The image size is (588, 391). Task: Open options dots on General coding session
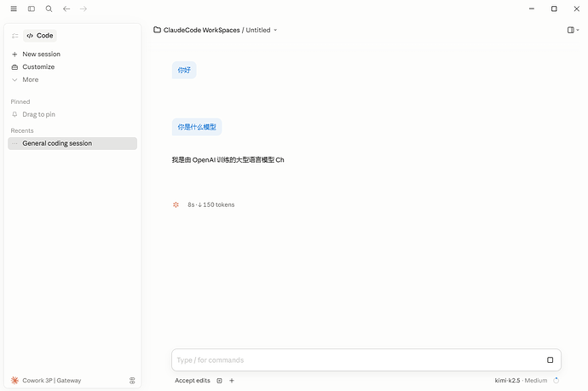pos(14,143)
